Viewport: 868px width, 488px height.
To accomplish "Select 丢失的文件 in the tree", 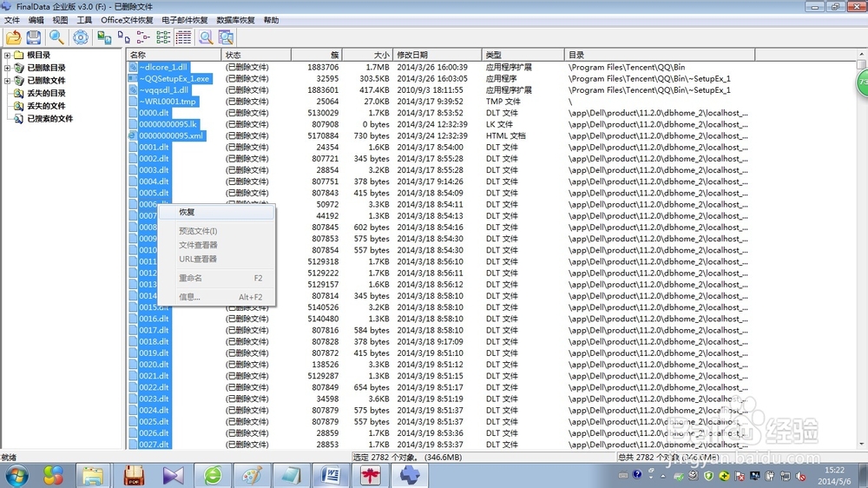I will pyautogui.click(x=47, y=106).
